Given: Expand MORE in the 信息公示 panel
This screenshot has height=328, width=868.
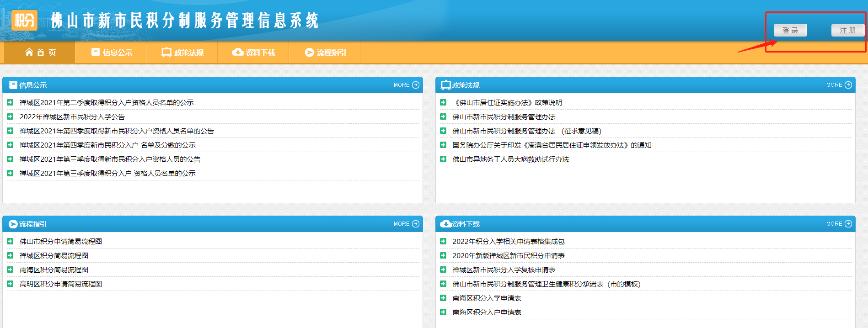Looking at the screenshot, I should pos(406,85).
